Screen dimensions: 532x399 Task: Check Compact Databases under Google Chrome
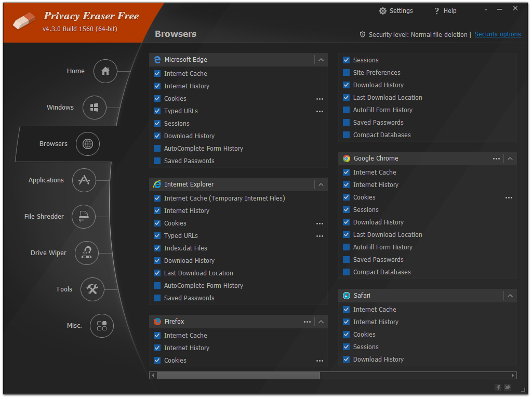(347, 272)
